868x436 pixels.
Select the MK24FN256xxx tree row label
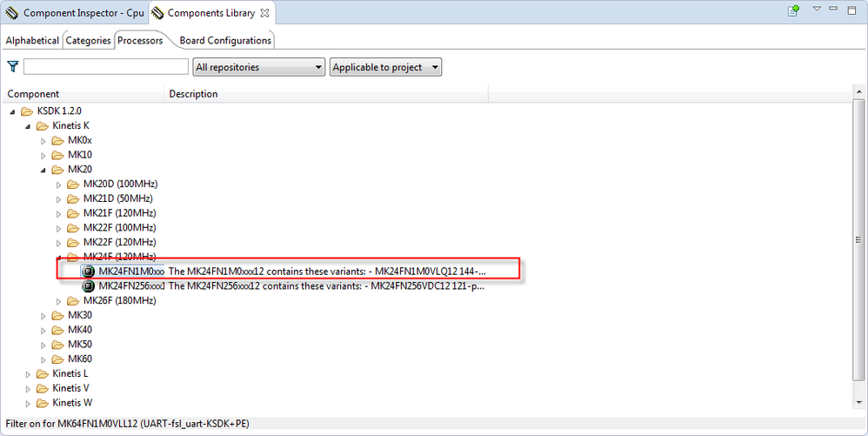[x=131, y=285]
